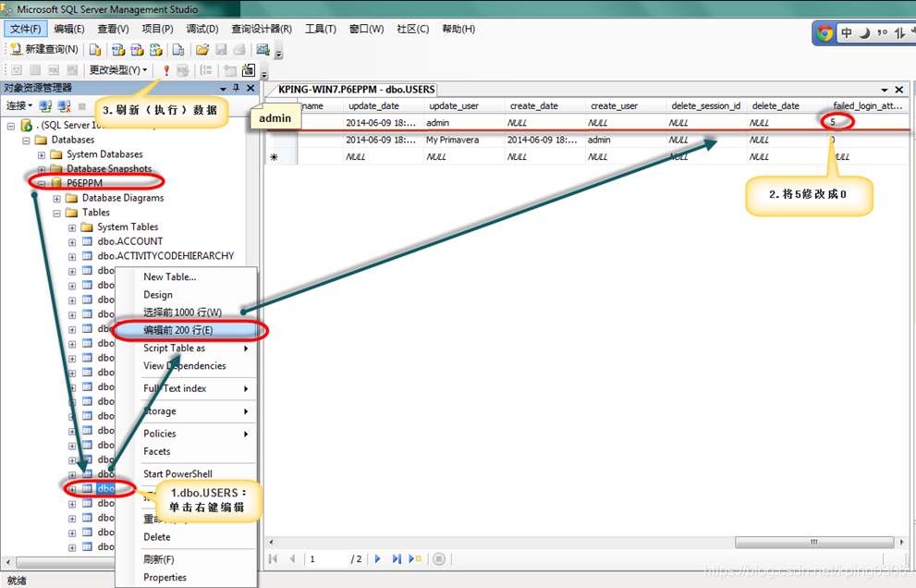Open Object Explorer window position dropdown arrow
Viewport: 916px width, 588px height.
coord(223,88)
